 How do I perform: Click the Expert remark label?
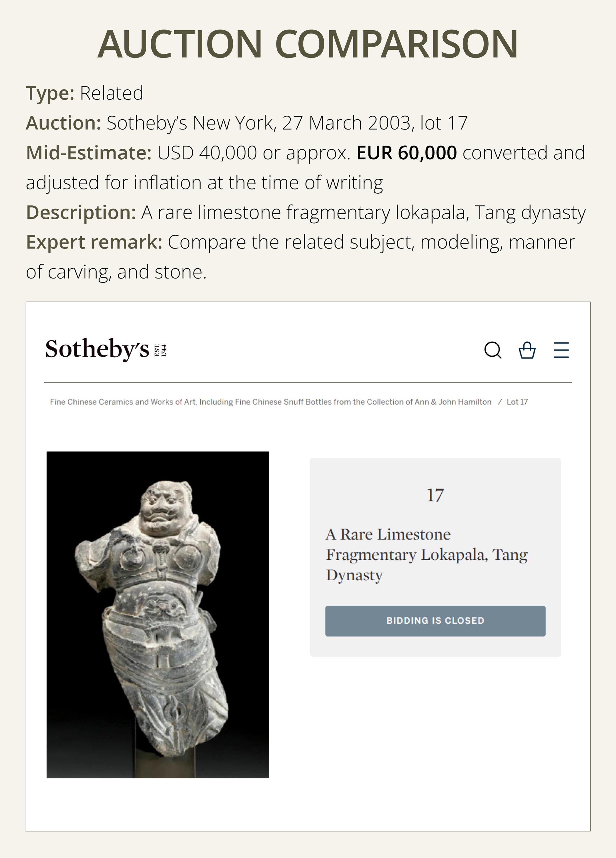[x=94, y=242]
